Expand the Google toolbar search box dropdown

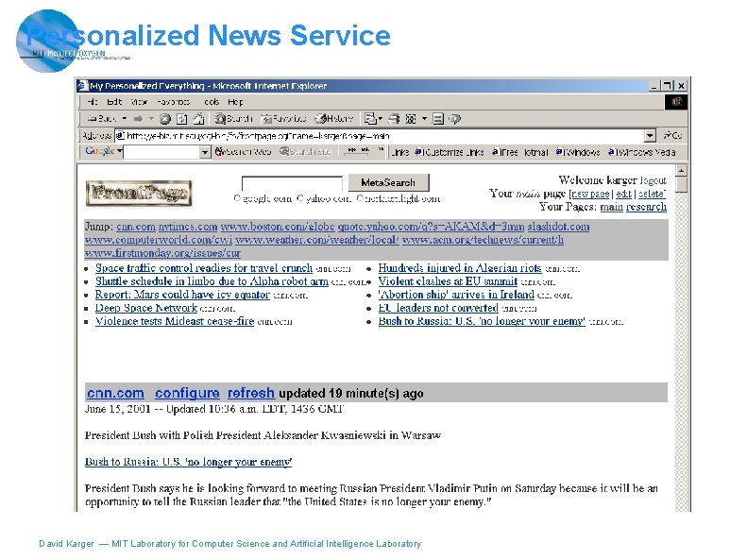pos(205,152)
